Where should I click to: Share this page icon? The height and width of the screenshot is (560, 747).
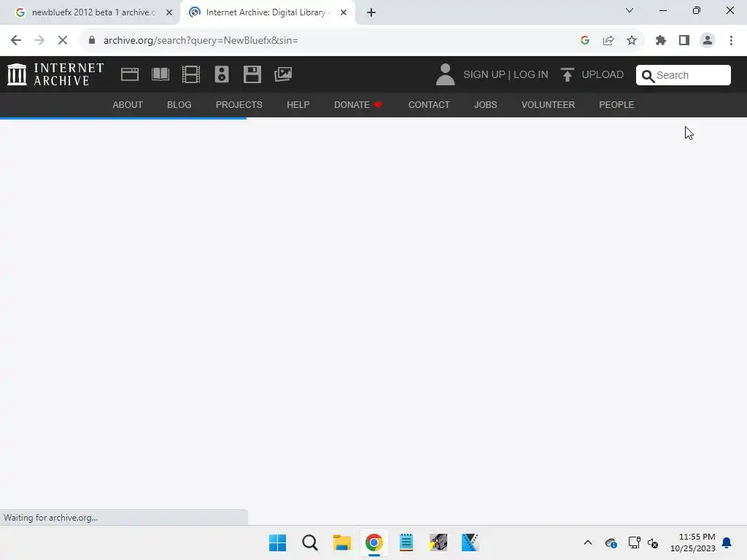(608, 41)
